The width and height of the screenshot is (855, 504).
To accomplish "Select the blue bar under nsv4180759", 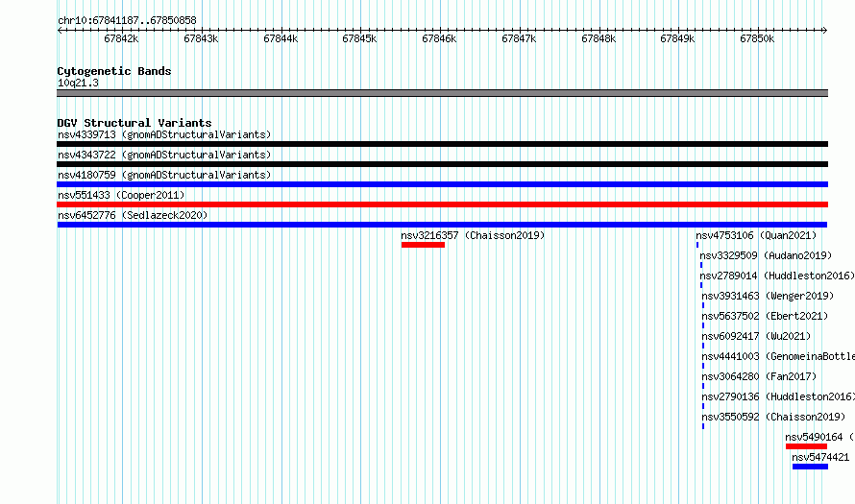I will 442,184.
